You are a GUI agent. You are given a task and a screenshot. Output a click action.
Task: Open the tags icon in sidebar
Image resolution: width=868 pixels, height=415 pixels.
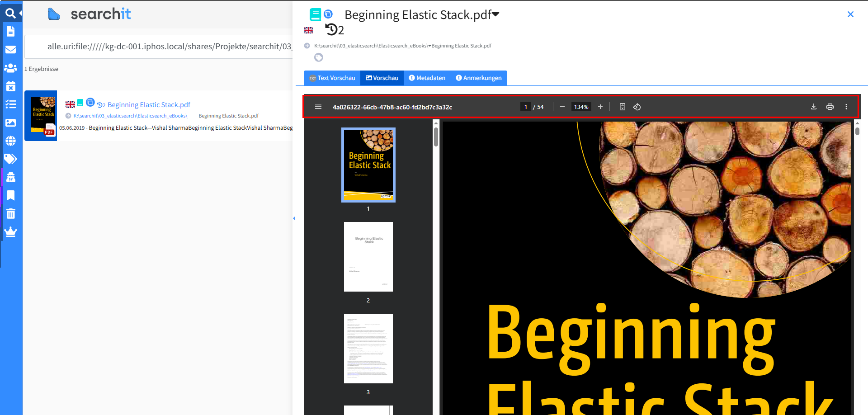click(x=10, y=159)
